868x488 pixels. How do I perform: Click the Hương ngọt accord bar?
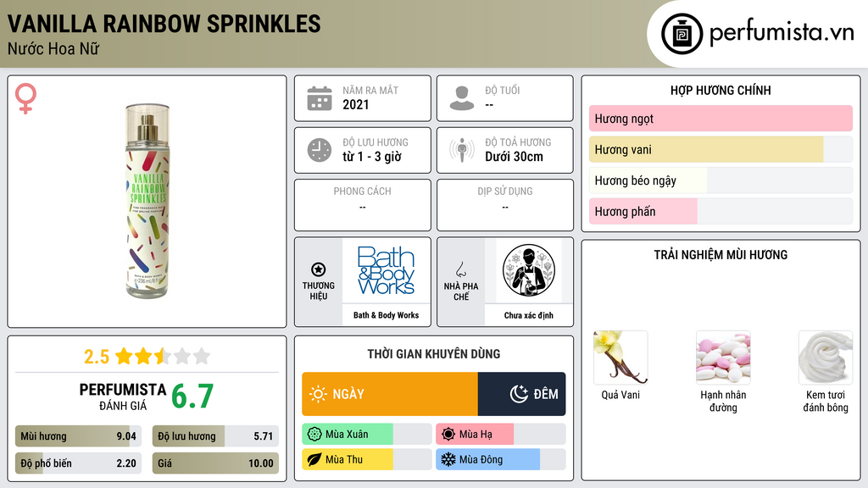tap(721, 119)
